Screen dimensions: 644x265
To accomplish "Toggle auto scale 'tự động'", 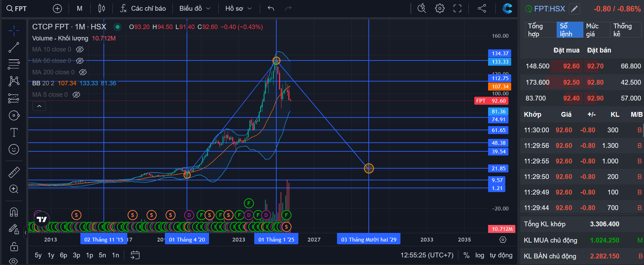I will pos(501,255).
